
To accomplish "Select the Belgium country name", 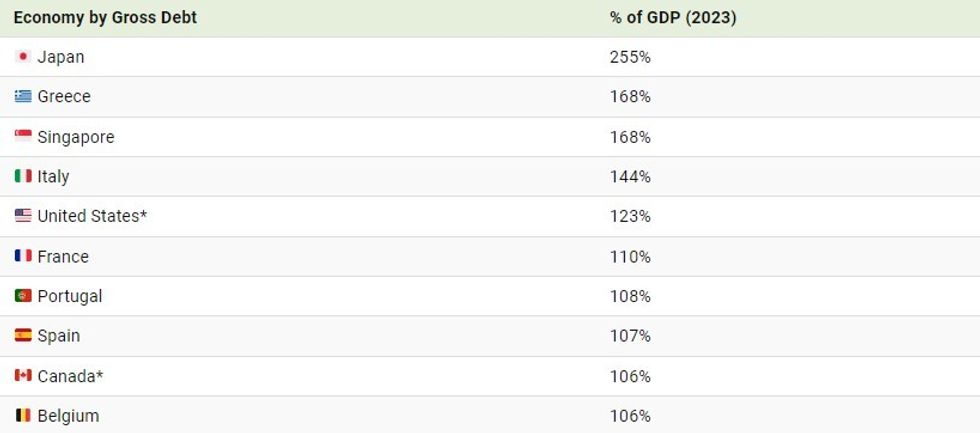I will (x=68, y=415).
